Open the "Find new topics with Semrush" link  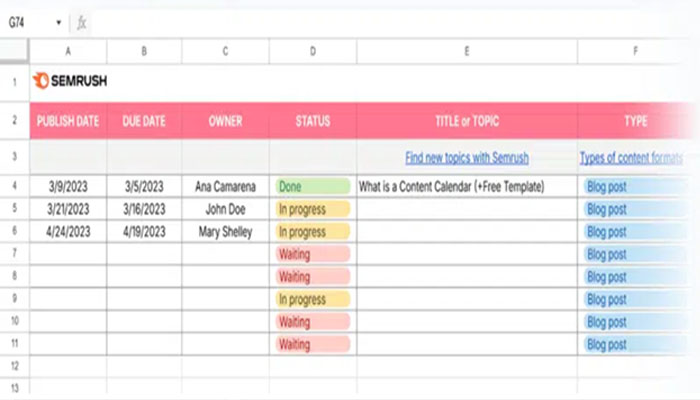(x=467, y=158)
